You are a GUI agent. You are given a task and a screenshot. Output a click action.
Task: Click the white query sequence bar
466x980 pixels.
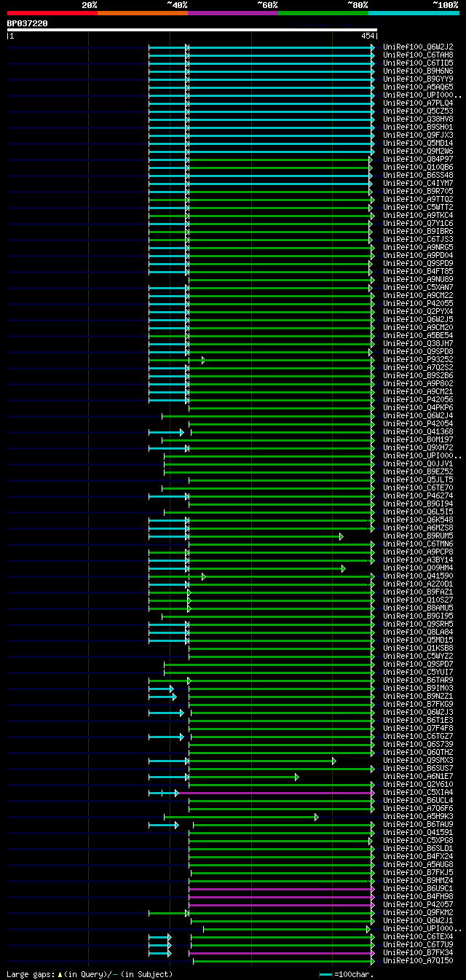pyautogui.click(x=191, y=30)
